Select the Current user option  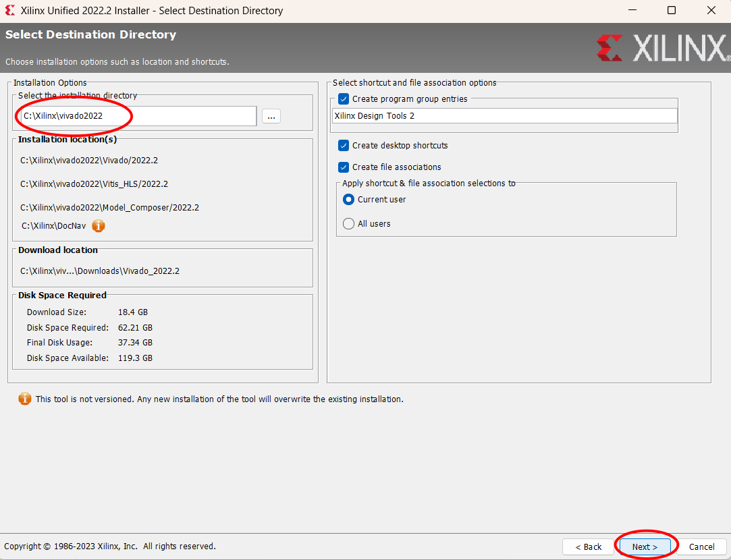coord(348,199)
